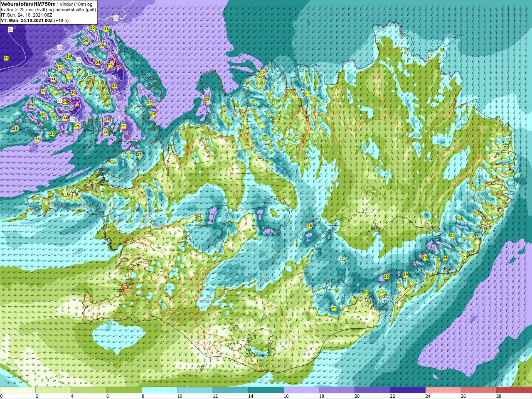Click the legend scale number '16'
Image resolution: width=532 pixels, height=399 pixels.
point(286,396)
